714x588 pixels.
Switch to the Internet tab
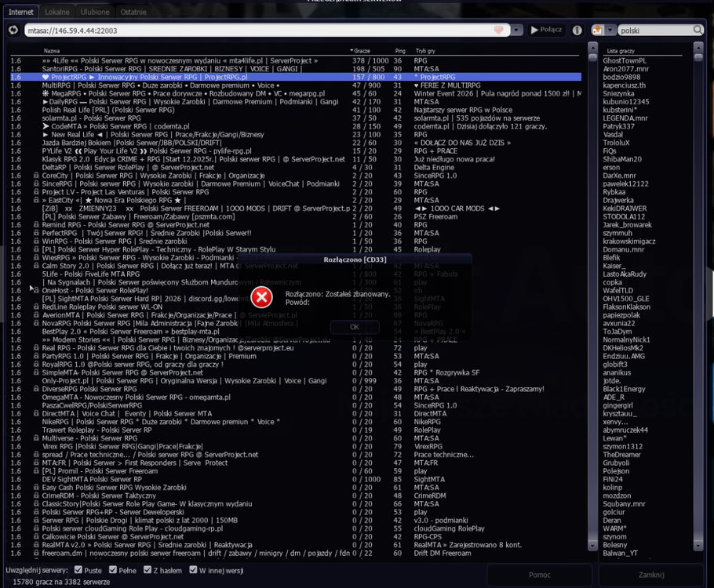(21, 12)
